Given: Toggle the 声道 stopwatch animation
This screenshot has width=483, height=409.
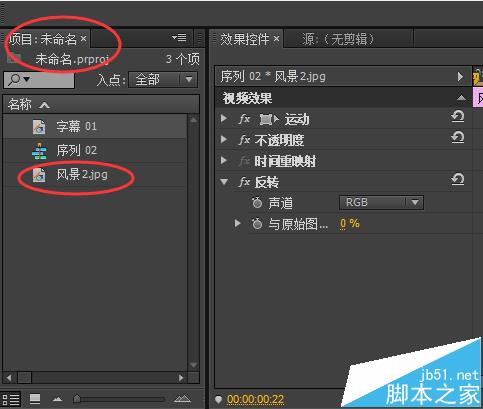Looking at the screenshot, I should pyautogui.click(x=257, y=202).
